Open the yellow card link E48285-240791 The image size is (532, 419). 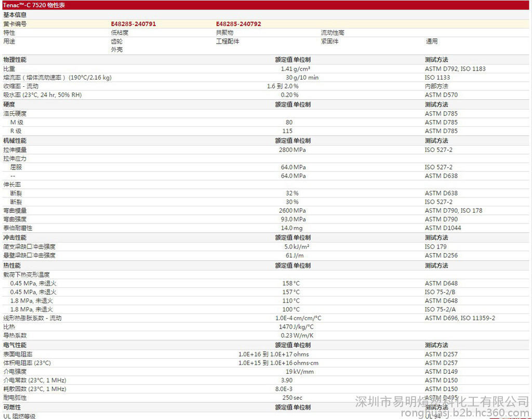click(133, 24)
